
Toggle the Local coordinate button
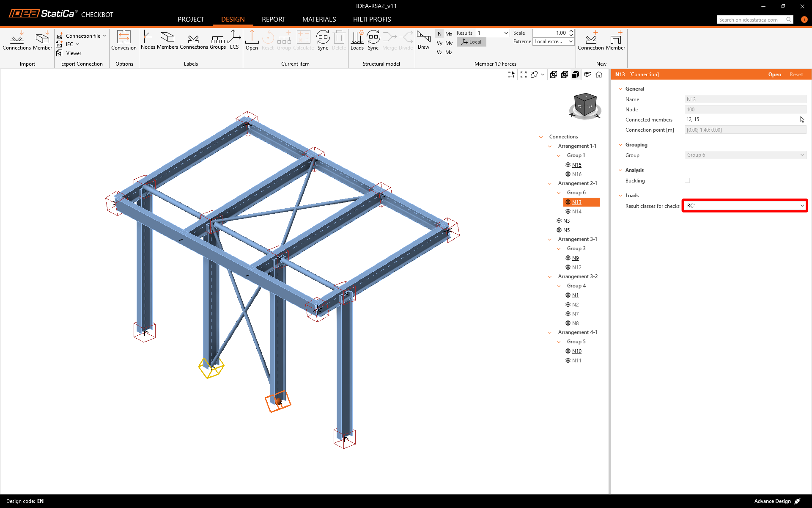coord(472,42)
